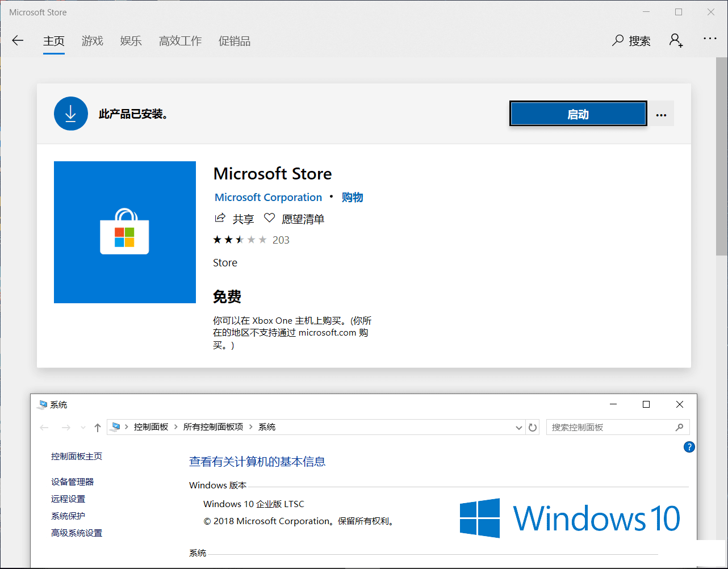Click the 启动 launch button
Screen dimensions: 728x569
[x=578, y=114]
